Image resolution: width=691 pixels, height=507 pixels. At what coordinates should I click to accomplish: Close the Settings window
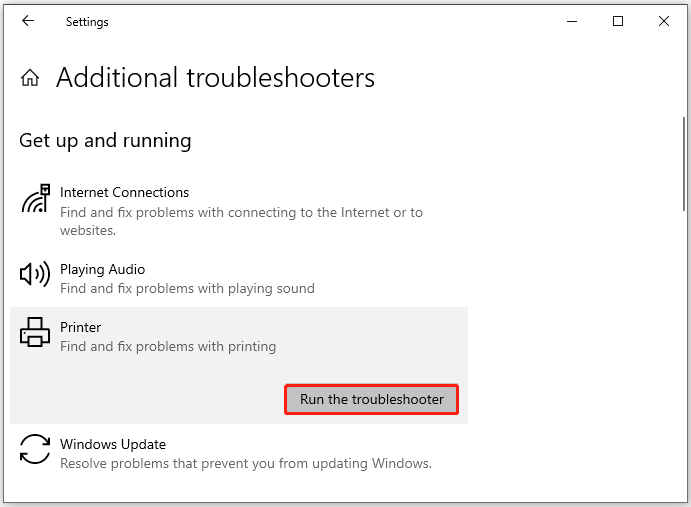tap(664, 21)
